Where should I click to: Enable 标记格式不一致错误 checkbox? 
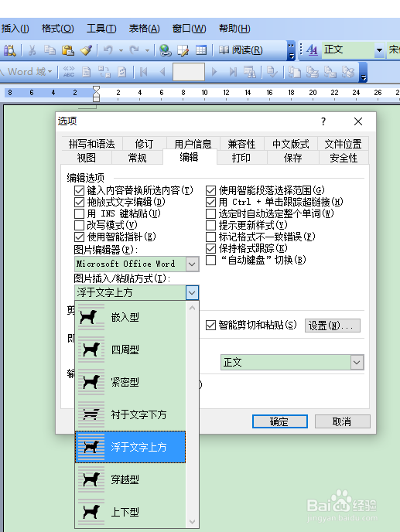point(211,237)
